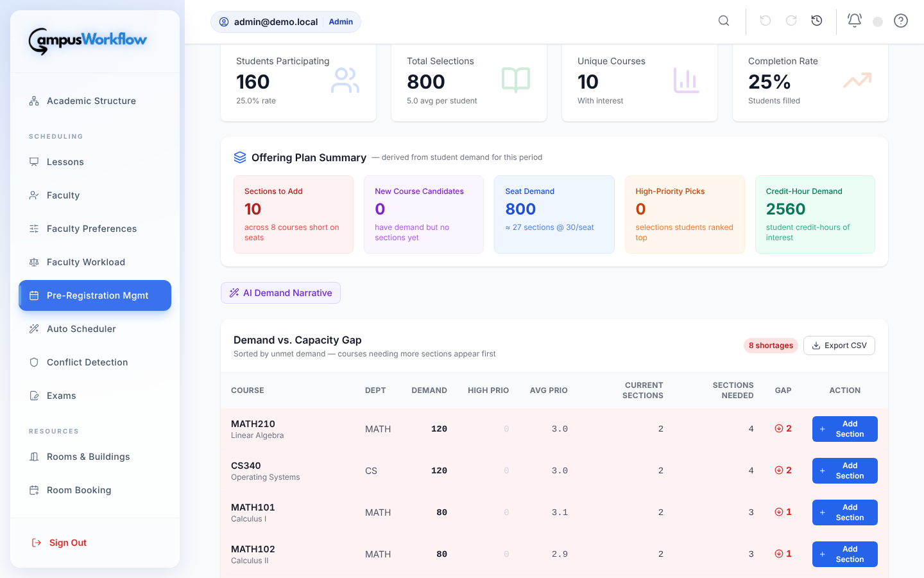Viewport: 924px width, 578px height.
Task: Click the Sections to Add summary card
Action: [293, 215]
